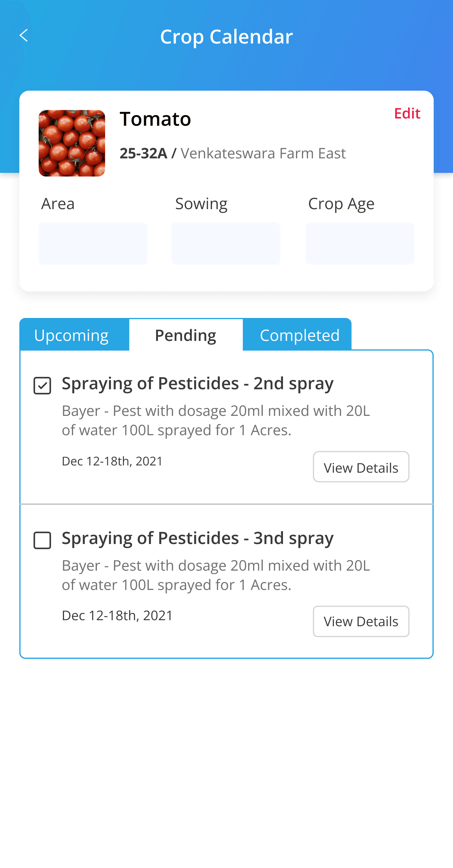Check the 3nd spray task checkbox
453x868 pixels.
coord(43,540)
